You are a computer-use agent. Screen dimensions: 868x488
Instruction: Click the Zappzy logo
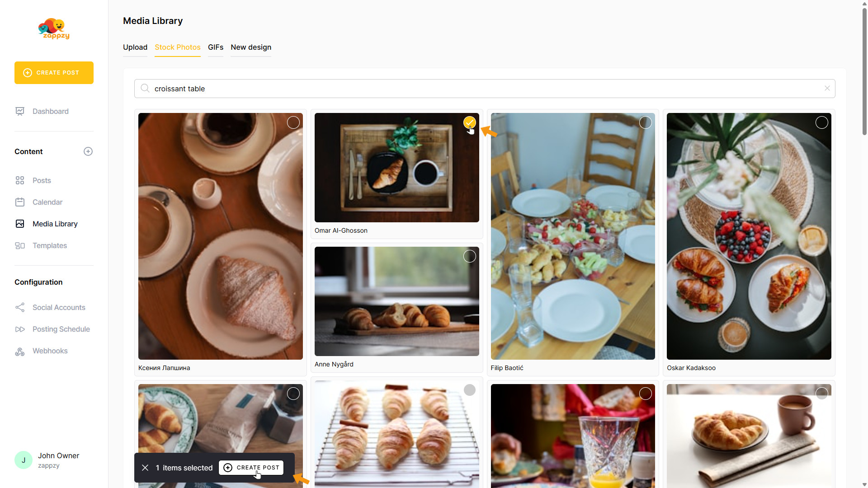tap(54, 29)
